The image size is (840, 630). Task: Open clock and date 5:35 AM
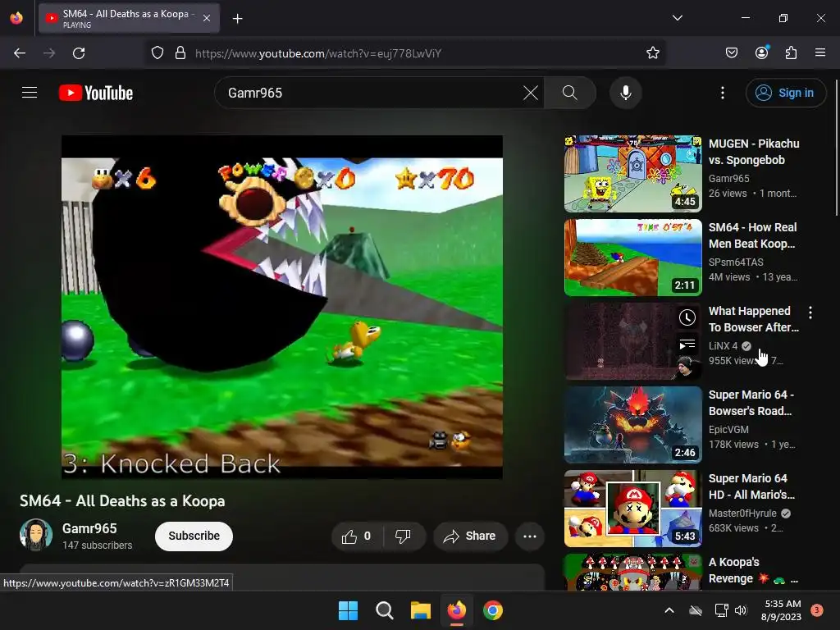point(782,610)
